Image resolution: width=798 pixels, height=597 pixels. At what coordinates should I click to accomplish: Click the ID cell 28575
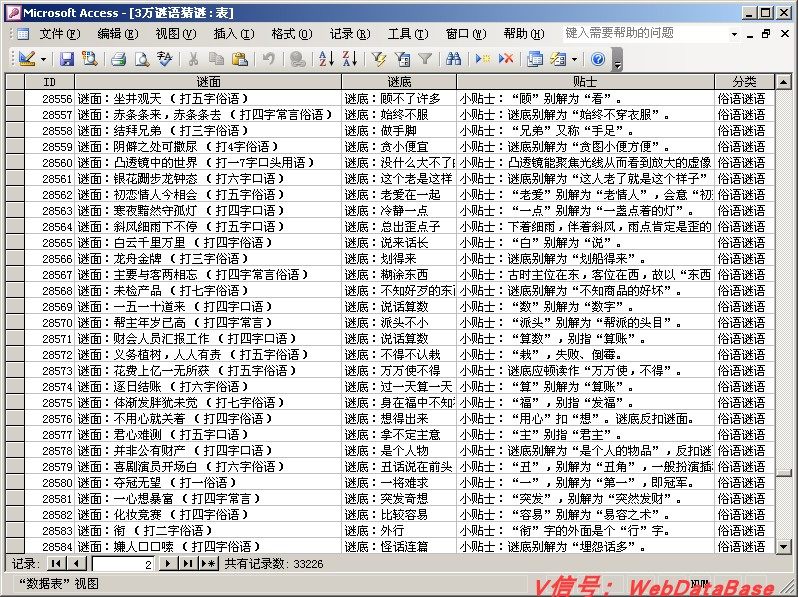(x=50, y=403)
